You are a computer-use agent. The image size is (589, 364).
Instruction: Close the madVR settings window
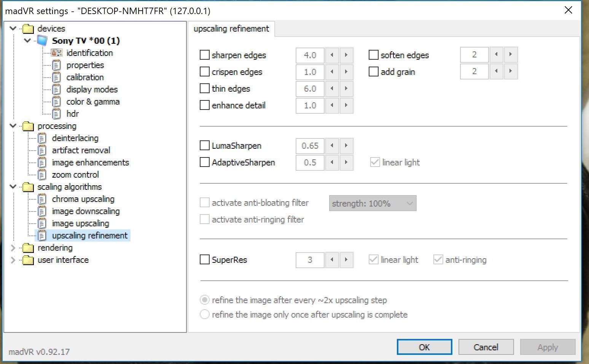pyautogui.click(x=568, y=10)
